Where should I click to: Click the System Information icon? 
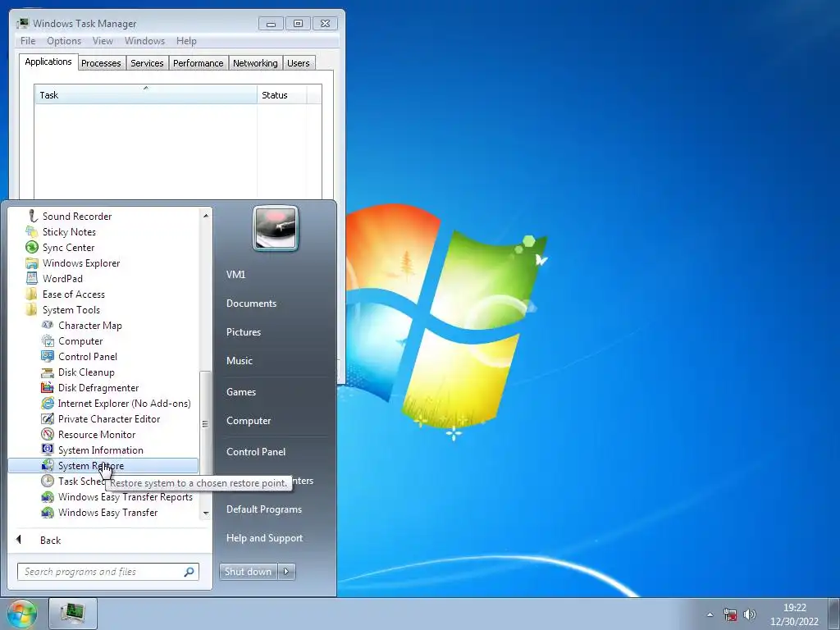point(48,450)
